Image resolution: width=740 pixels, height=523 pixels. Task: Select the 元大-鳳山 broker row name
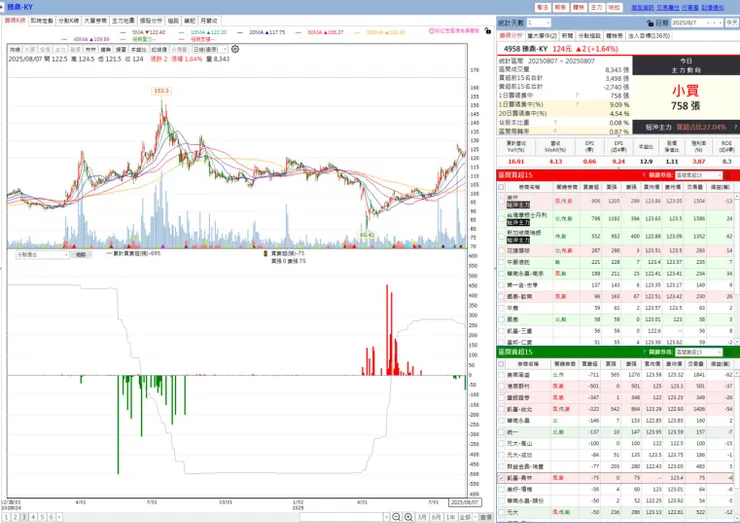coord(519,444)
